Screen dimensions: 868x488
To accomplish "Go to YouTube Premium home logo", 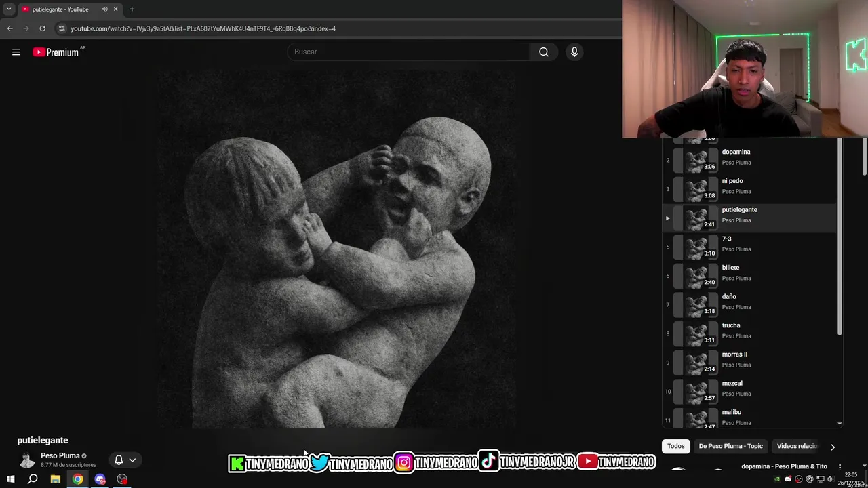I will click(x=56, y=52).
